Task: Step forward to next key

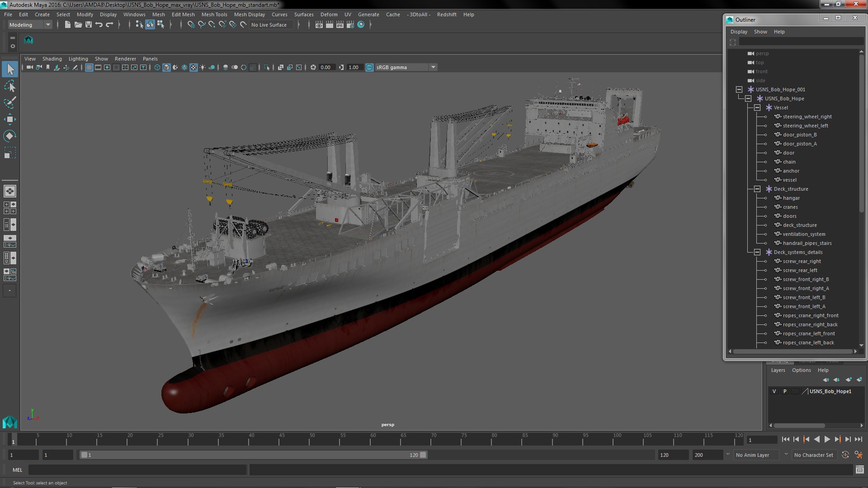Action: pyautogui.click(x=838, y=439)
